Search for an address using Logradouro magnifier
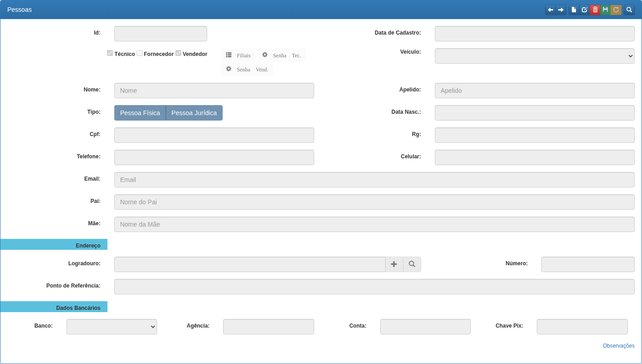 [x=412, y=264]
